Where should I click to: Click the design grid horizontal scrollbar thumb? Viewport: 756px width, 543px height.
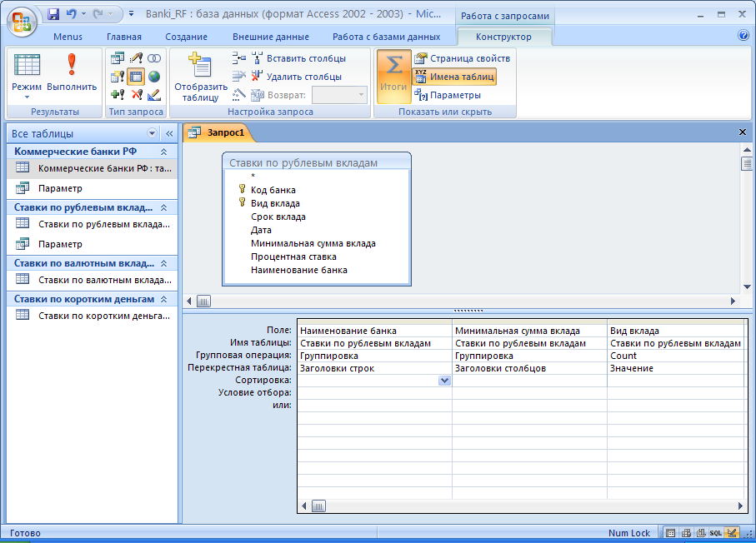click(x=318, y=506)
